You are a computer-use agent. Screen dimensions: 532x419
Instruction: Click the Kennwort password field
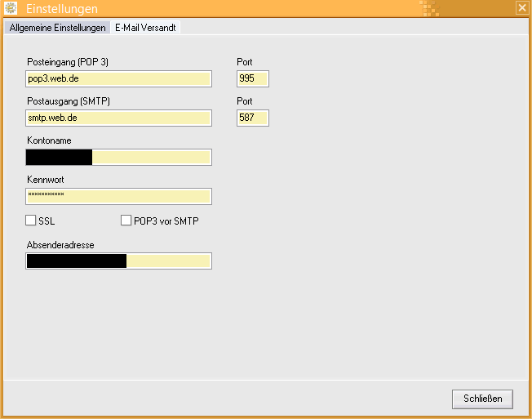tap(119, 196)
